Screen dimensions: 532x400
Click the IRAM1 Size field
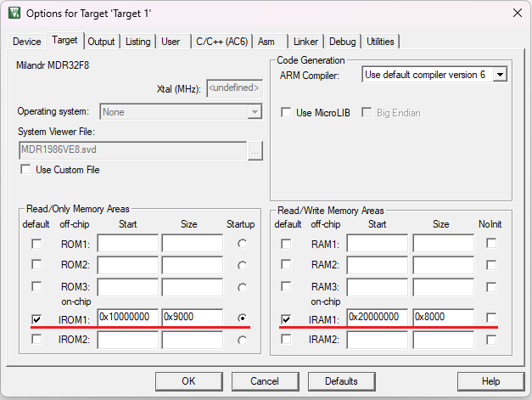(x=441, y=318)
